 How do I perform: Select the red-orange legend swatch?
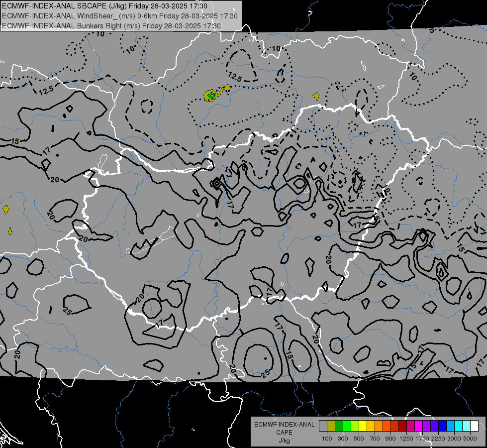[387, 426]
